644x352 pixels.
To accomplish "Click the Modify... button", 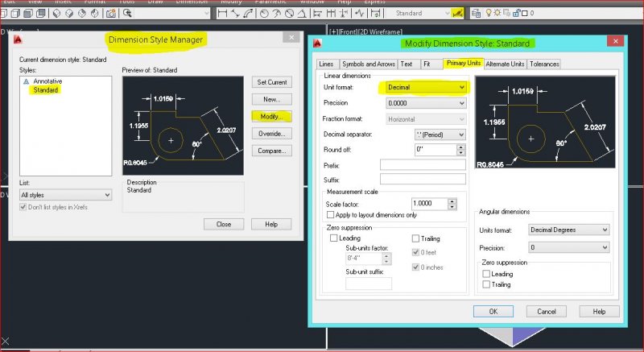I will (271, 117).
